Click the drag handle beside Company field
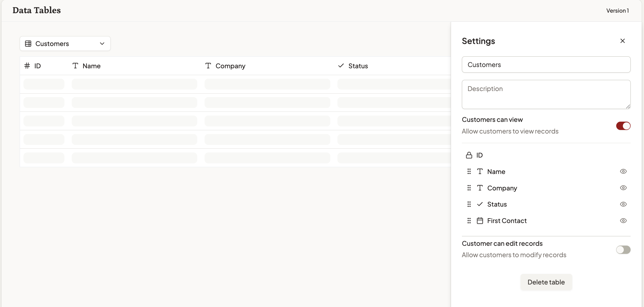Image resolution: width=644 pixels, height=307 pixels. (x=469, y=188)
